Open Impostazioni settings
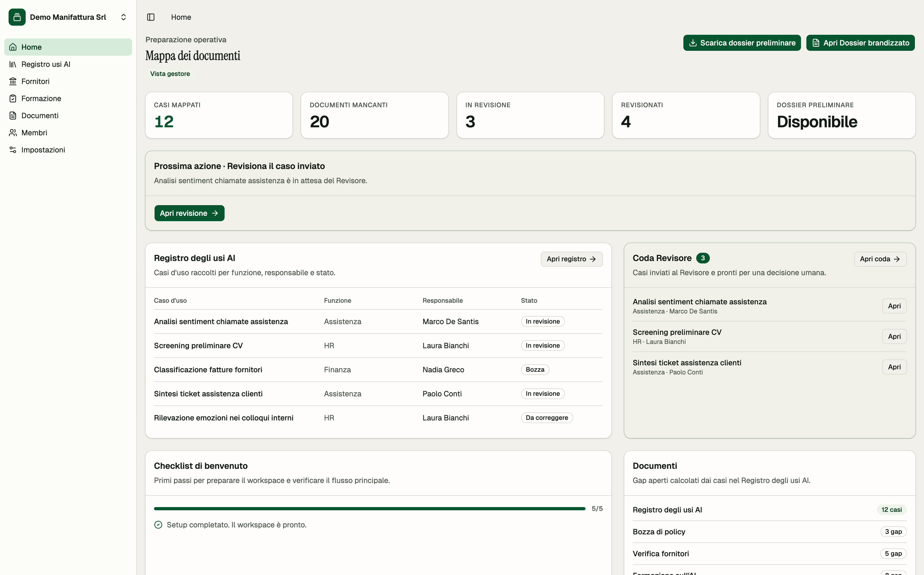The height and width of the screenshot is (575, 924). [x=68, y=150]
